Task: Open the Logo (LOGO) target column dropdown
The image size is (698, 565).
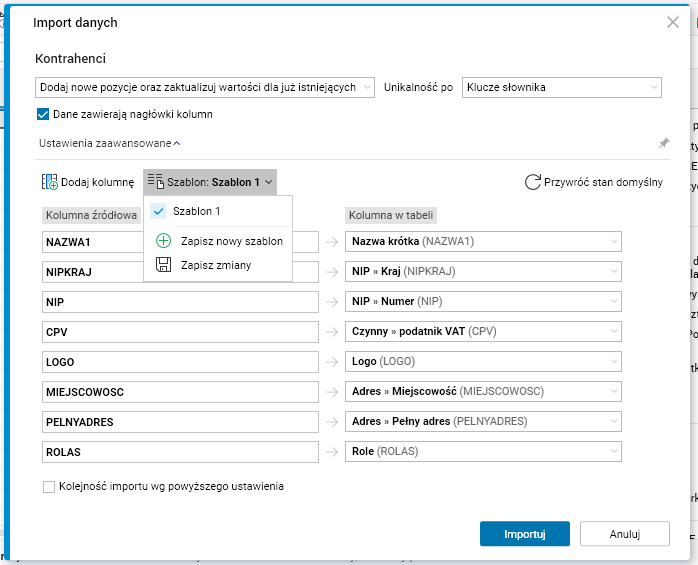Action: (x=483, y=362)
